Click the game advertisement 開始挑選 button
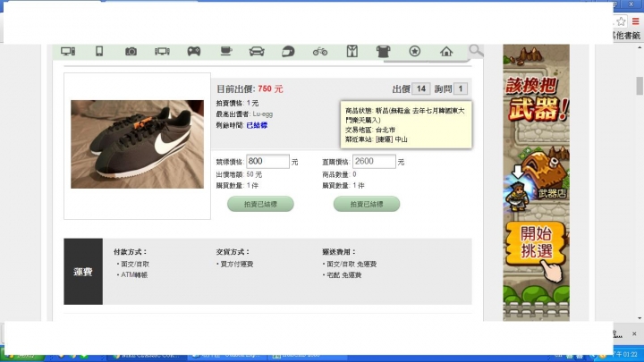Image resolution: width=644 pixels, height=362 pixels. point(536,243)
